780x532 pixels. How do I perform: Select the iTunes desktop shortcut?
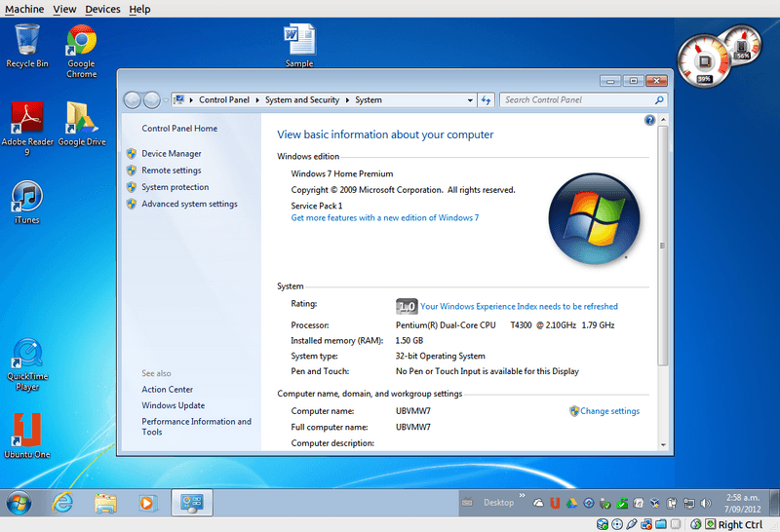coord(27,203)
